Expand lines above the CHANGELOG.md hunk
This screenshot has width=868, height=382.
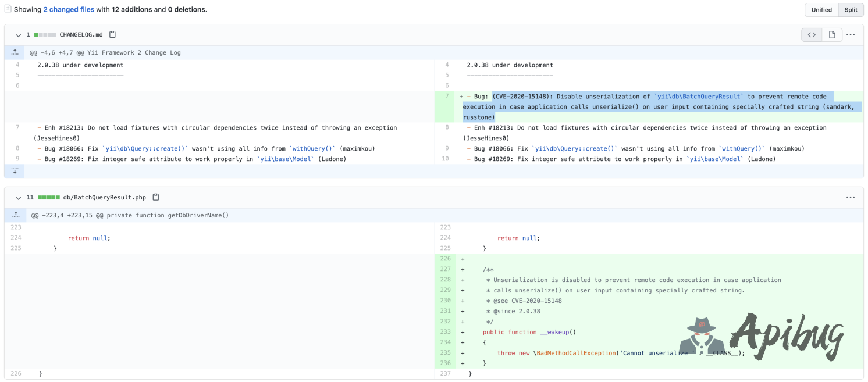[15, 52]
